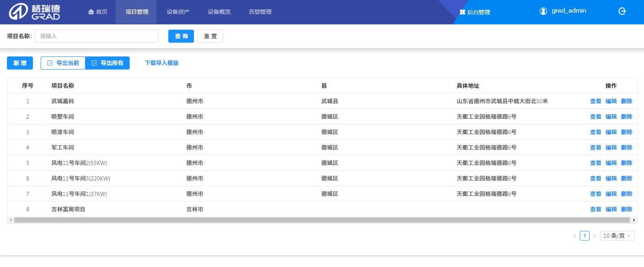
Task: Go to 首页 home tab
Action: click(98, 12)
